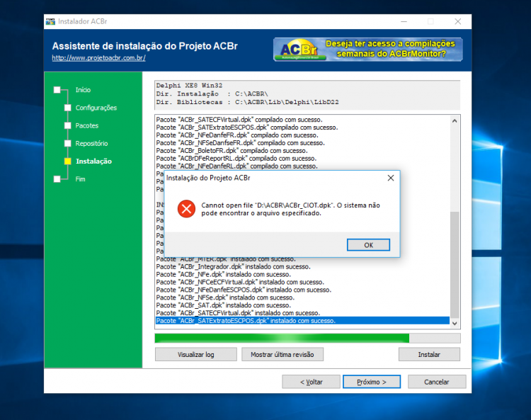The width and height of the screenshot is (531, 420).
Task: Select the Pacotes step in the sidebar
Action: pos(86,125)
